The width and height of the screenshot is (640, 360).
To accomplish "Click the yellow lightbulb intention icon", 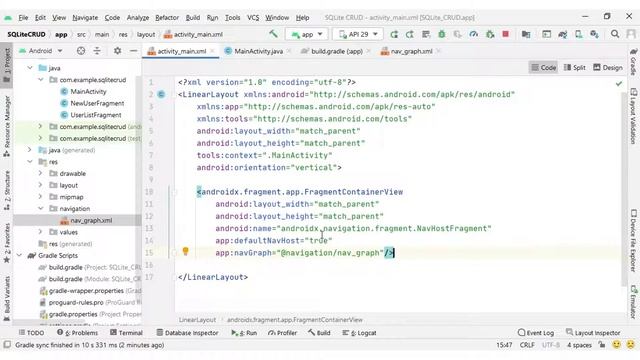I will (185, 251).
